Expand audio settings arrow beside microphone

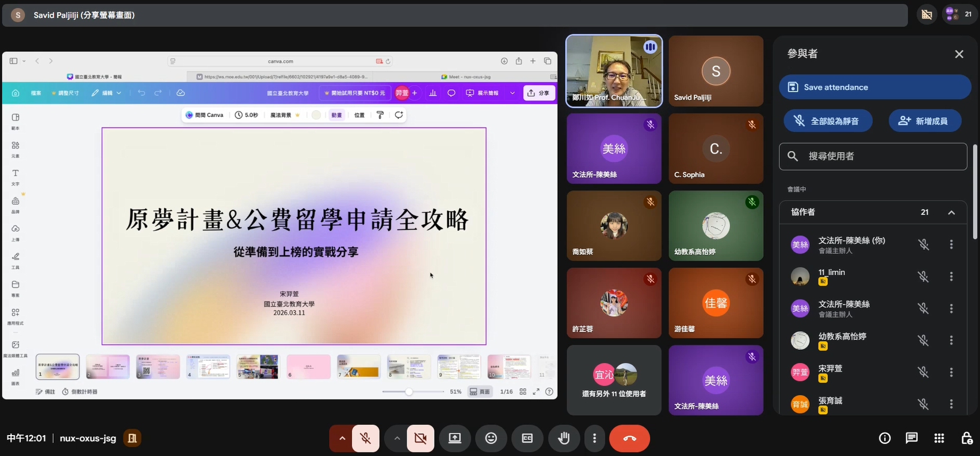pos(342,439)
